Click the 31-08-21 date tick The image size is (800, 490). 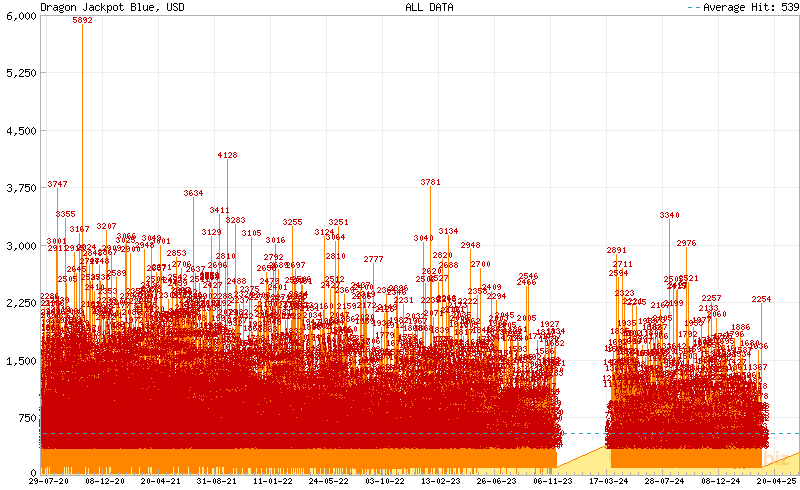(216, 480)
